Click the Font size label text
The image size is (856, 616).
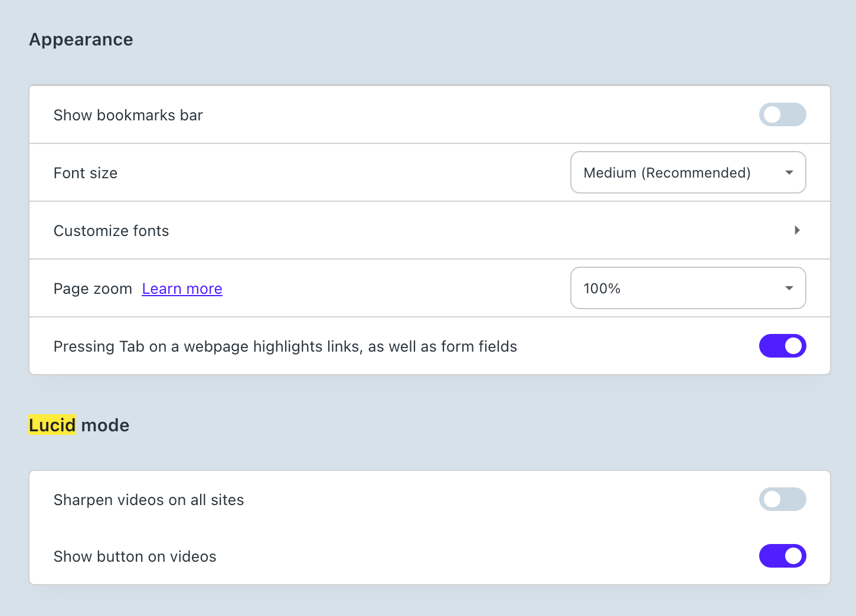pyautogui.click(x=86, y=173)
